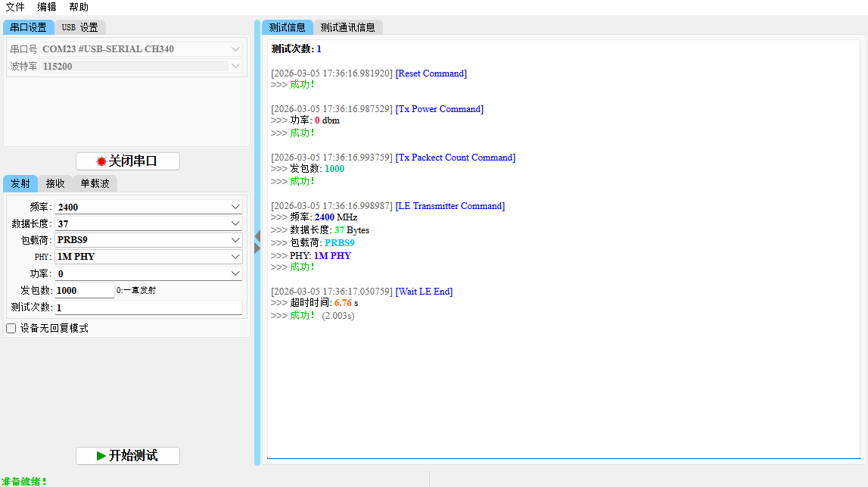Select the 串口设置 tab

click(x=28, y=27)
